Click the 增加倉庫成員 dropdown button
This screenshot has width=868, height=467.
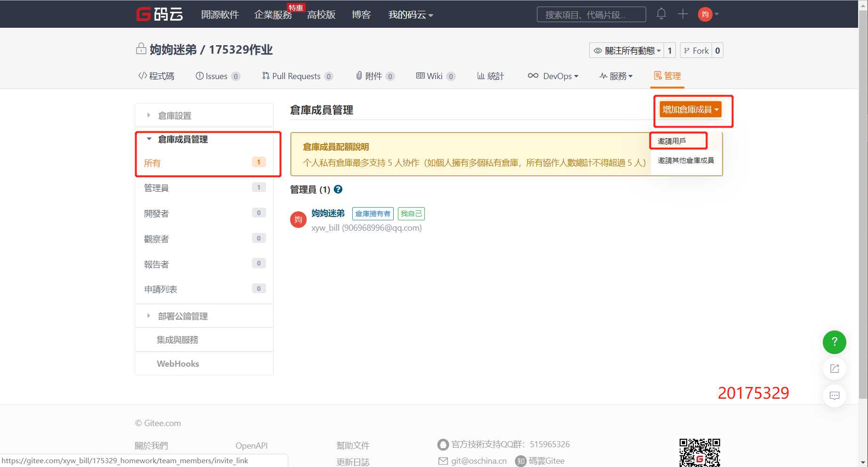pos(690,110)
